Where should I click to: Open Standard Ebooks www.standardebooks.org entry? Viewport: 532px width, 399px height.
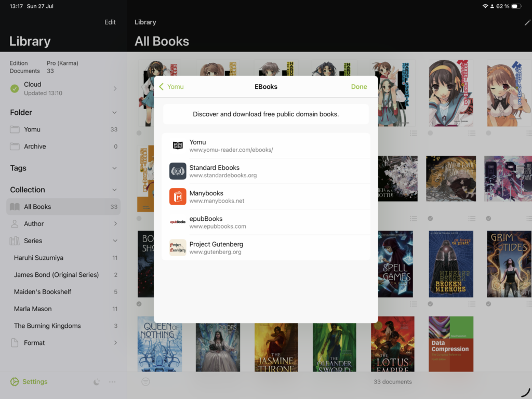pyautogui.click(x=265, y=171)
